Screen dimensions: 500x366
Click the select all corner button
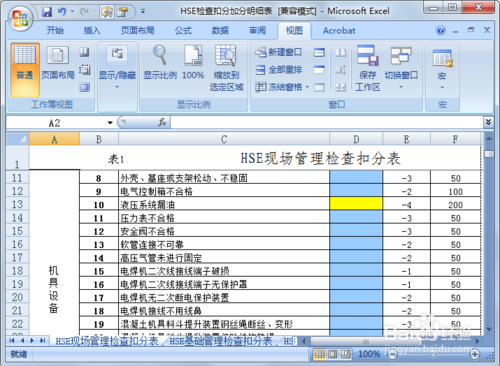pyautogui.click(x=18, y=139)
